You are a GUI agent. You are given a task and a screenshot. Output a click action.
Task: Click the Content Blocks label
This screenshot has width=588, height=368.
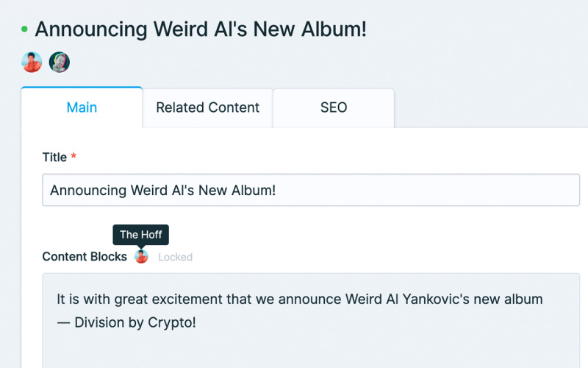coord(85,257)
